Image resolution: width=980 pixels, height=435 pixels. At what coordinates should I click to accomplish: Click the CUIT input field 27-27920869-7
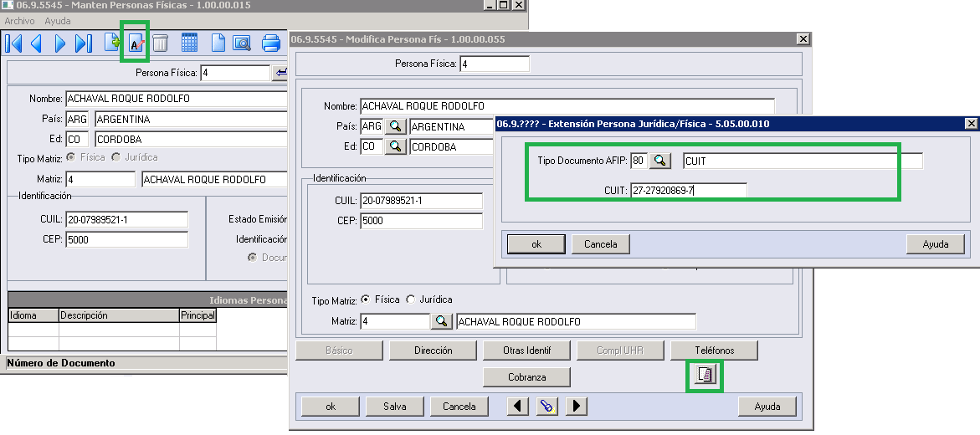[689, 191]
